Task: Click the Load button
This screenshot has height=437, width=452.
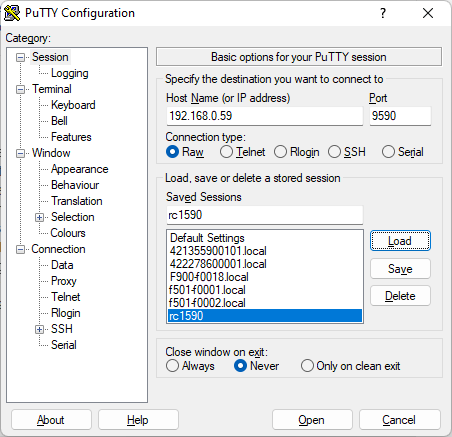Action: coord(400,241)
